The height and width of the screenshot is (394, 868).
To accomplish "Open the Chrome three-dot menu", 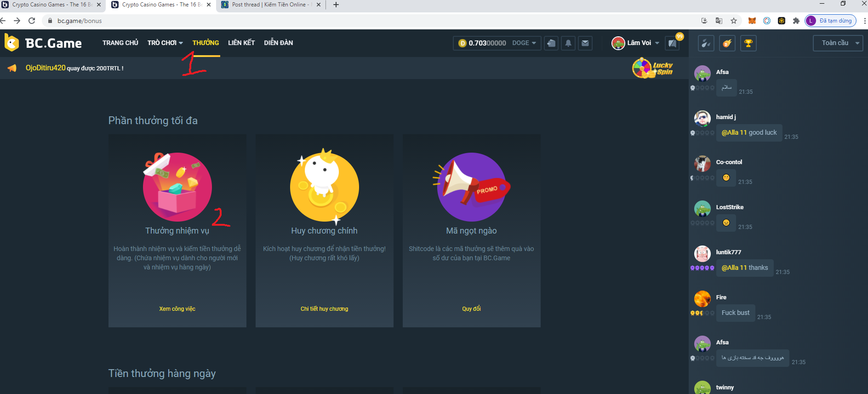I will click(864, 21).
